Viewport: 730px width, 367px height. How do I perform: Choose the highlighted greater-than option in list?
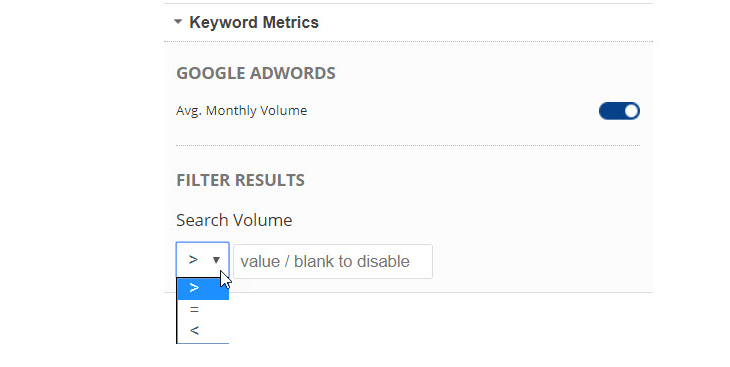(203, 288)
